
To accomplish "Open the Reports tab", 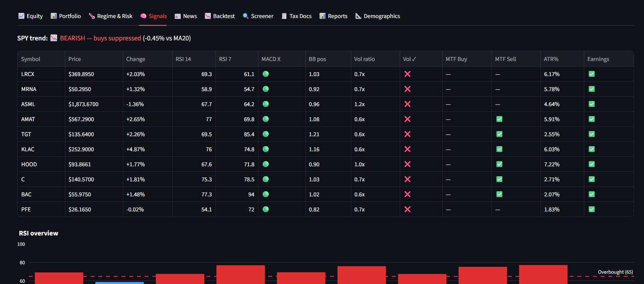I will click(334, 16).
